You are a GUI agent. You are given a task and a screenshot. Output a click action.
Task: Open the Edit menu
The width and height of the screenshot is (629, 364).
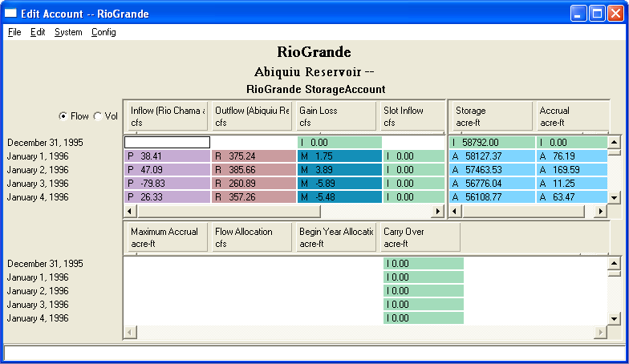point(38,32)
